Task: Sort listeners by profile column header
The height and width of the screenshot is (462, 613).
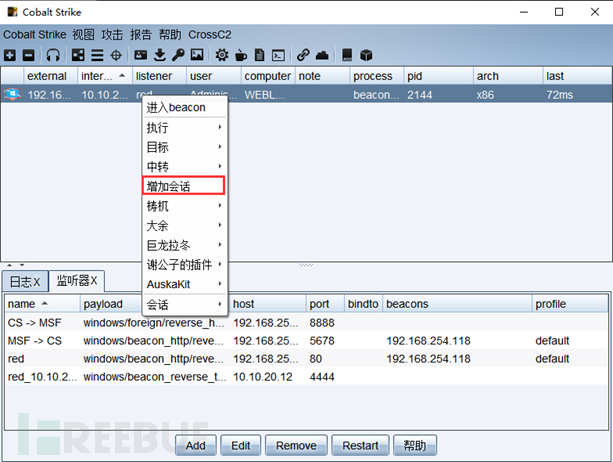Action: click(570, 304)
